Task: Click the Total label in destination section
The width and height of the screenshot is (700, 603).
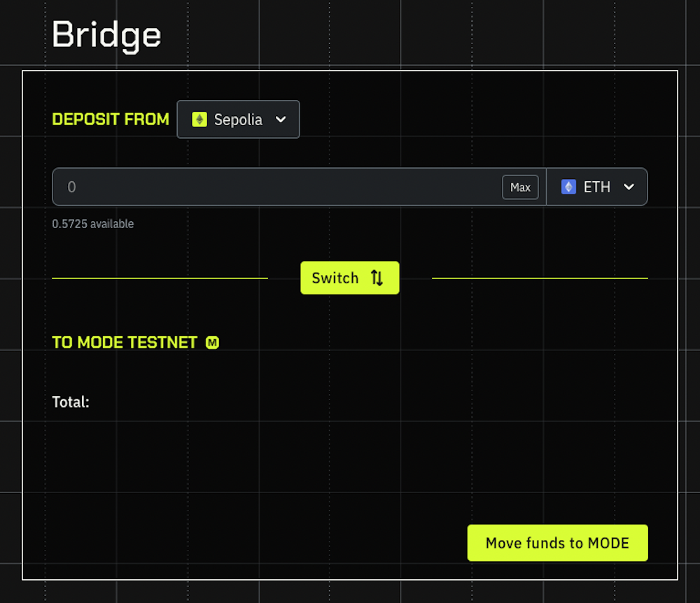Action: tap(70, 402)
